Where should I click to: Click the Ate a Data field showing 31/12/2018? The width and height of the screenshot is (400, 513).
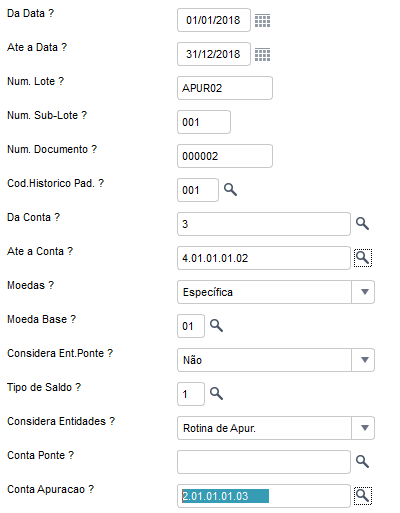(214, 54)
